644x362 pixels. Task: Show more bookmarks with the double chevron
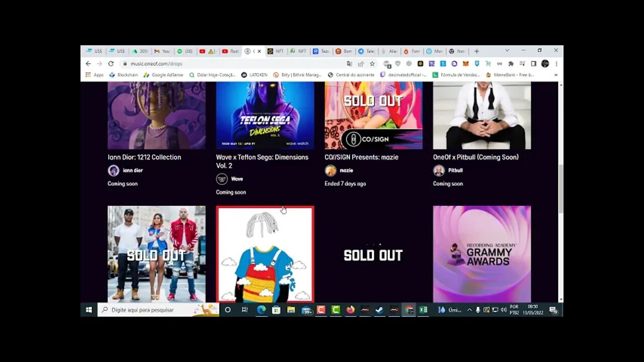(x=556, y=75)
